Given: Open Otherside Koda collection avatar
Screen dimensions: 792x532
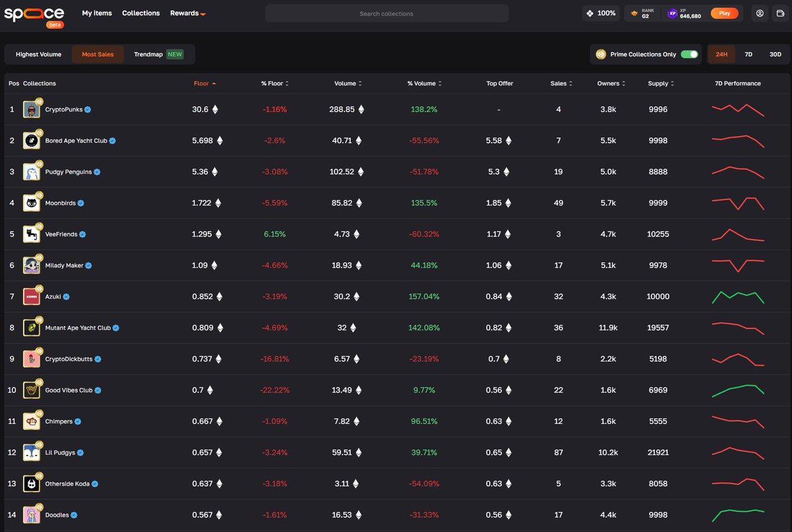Looking at the screenshot, I should click(x=32, y=483).
